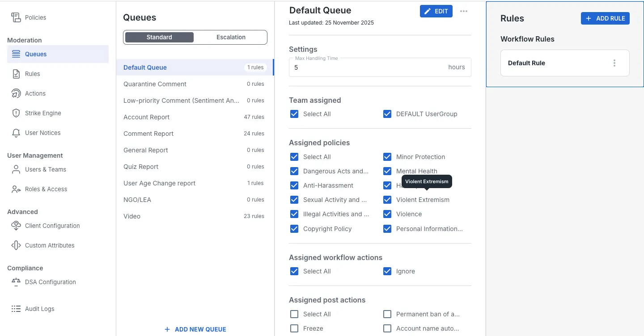The image size is (644, 336).
Task: Uncheck the DEFAULT UserGroup checkbox
Action: 387,114
